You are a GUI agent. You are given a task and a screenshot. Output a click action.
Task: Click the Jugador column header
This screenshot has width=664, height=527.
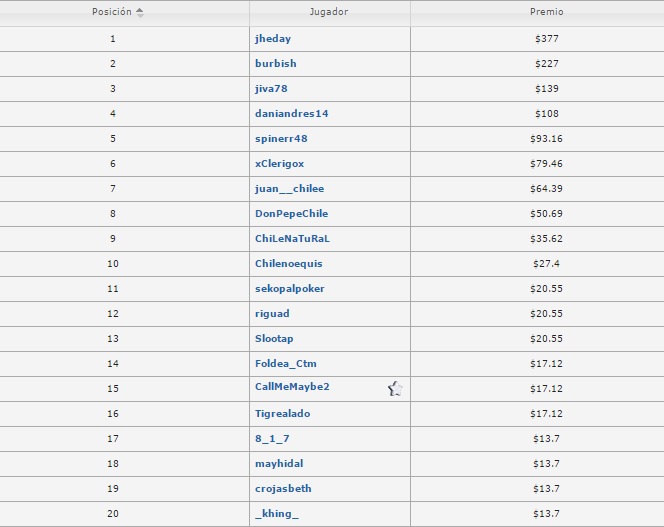click(329, 13)
